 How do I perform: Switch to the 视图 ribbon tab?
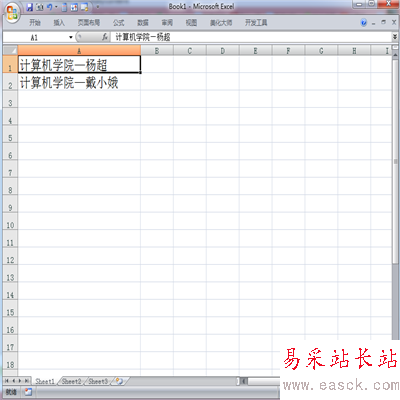[191, 23]
